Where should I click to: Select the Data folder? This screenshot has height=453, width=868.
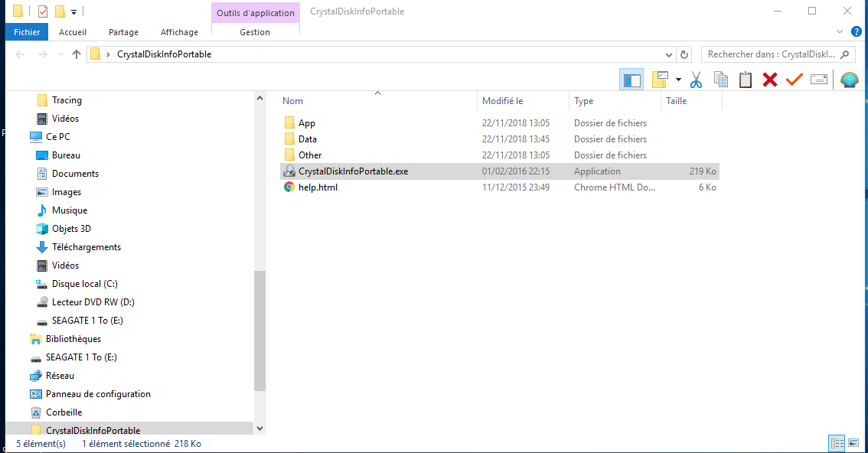[x=307, y=139]
